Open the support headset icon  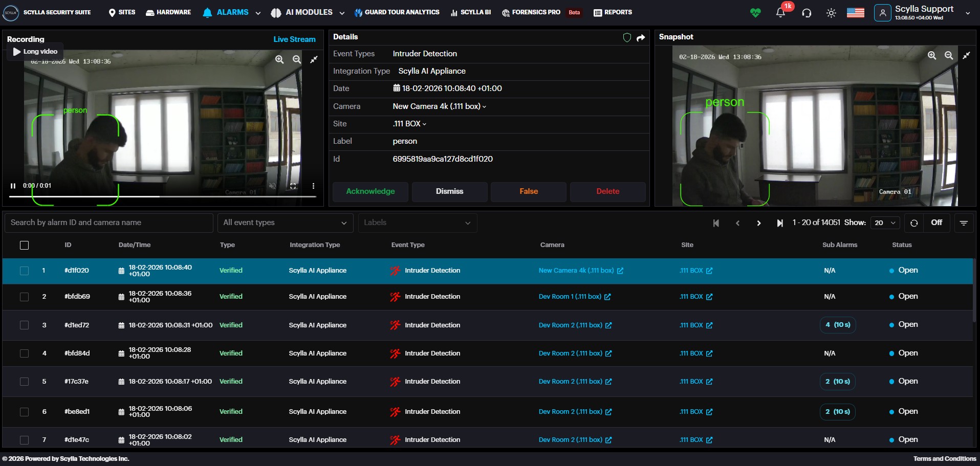[807, 13]
